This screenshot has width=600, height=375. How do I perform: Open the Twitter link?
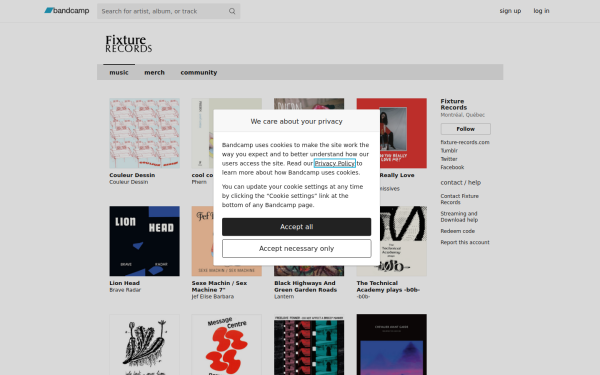[x=449, y=159]
